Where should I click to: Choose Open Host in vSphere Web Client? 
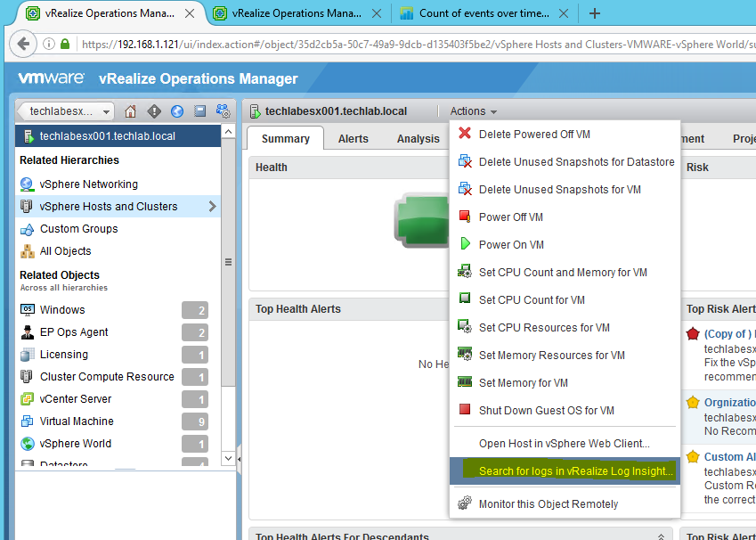(x=565, y=444)
